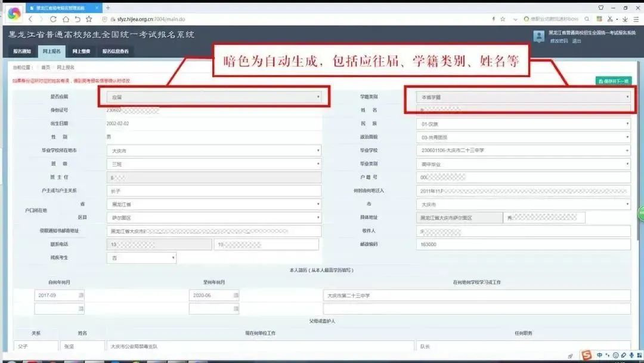
Task: Click the user avatar icon in header
Action: (x=538, y=36)
